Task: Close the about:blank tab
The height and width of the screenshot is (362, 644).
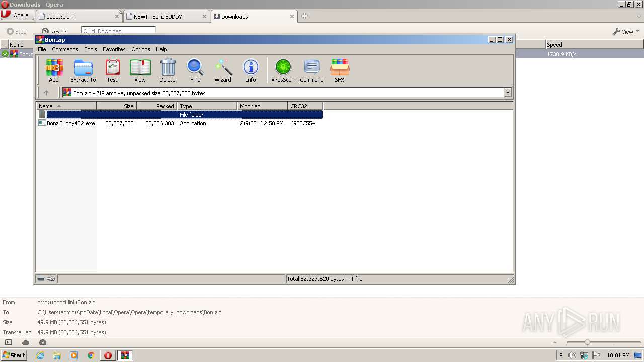Action: [117, 16]
